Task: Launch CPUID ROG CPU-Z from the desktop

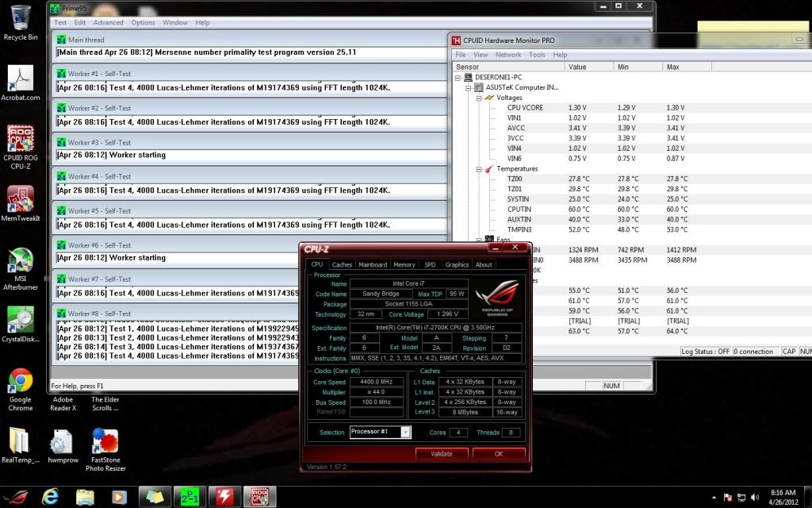Action: pos(20,147)
